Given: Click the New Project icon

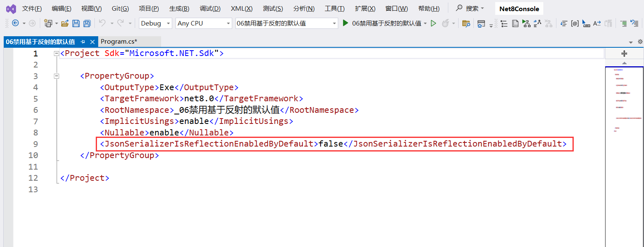Looking at the screenshot, I should [x=48, y=23].
